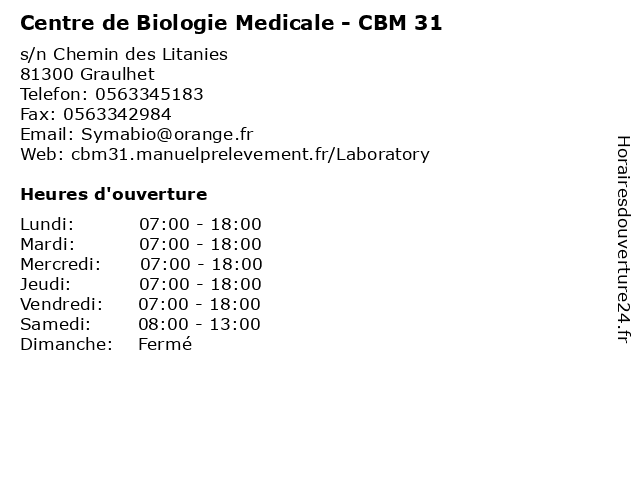
Task: Click the Dimanche label
Action: (67, 344)
